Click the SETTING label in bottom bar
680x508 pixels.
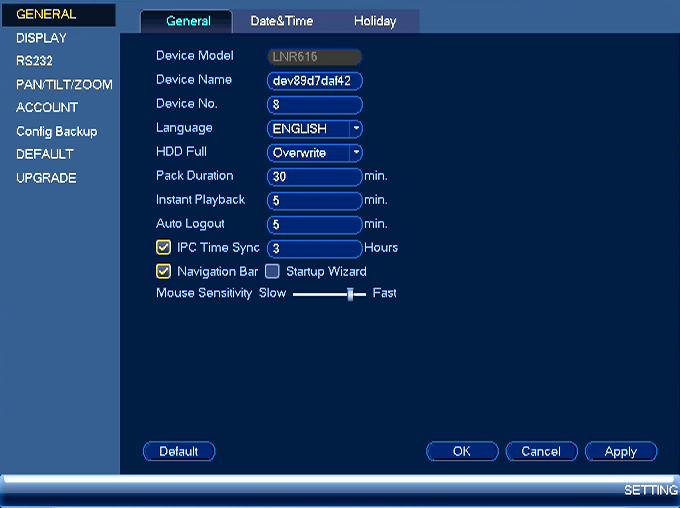click(651, 490)
